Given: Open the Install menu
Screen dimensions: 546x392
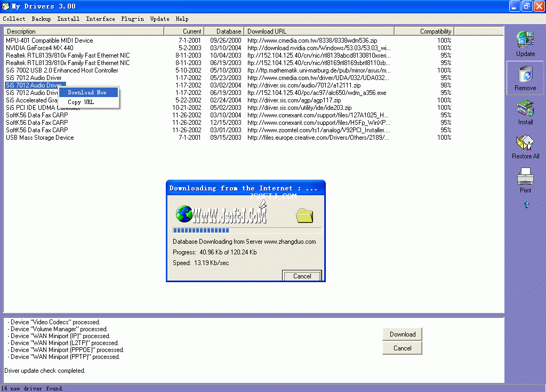Looking at the screenshot, I should (68, 19).
